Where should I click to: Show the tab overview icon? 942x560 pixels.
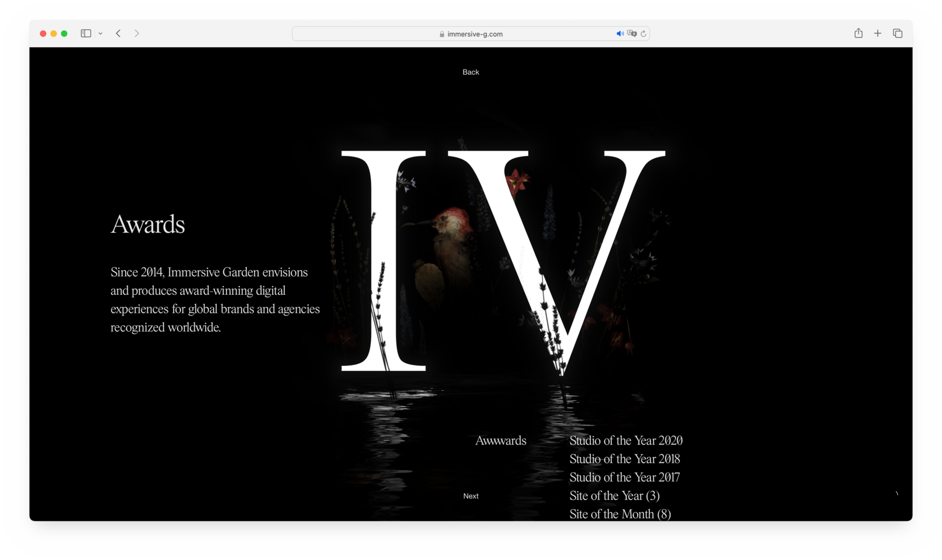point(898,34)
